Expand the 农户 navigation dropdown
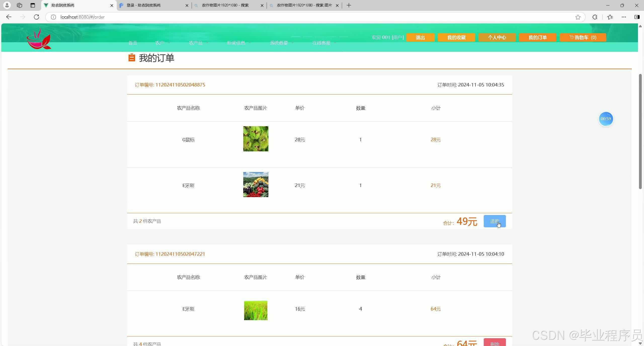 tap(162, 43)
